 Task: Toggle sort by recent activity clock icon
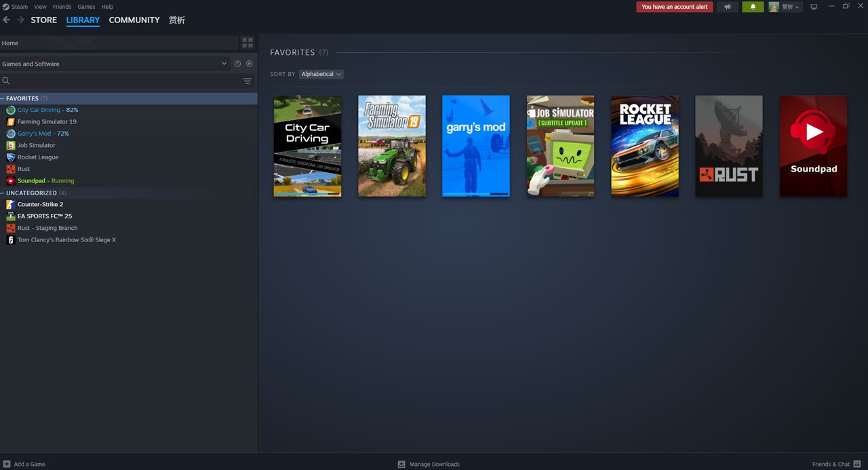click(237, 64)
